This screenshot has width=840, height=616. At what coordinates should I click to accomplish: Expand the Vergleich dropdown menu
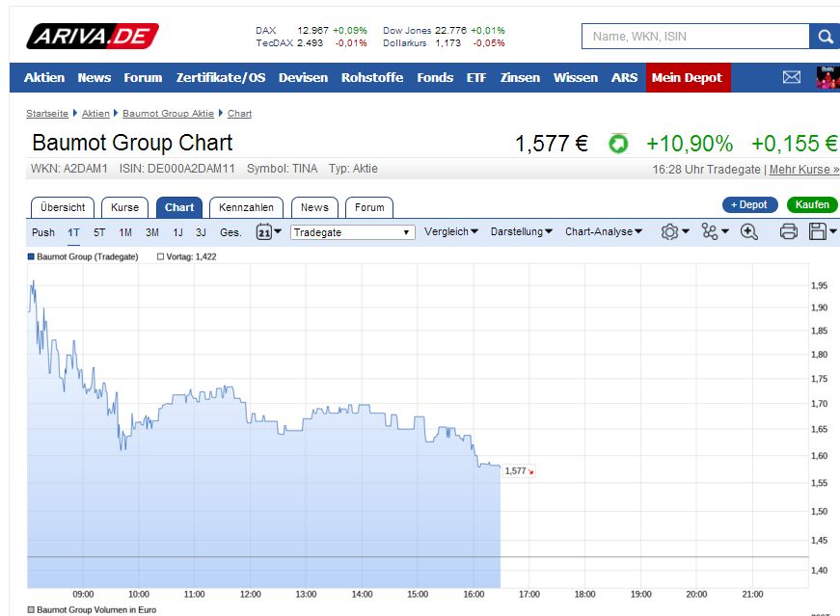coord(452,232)
